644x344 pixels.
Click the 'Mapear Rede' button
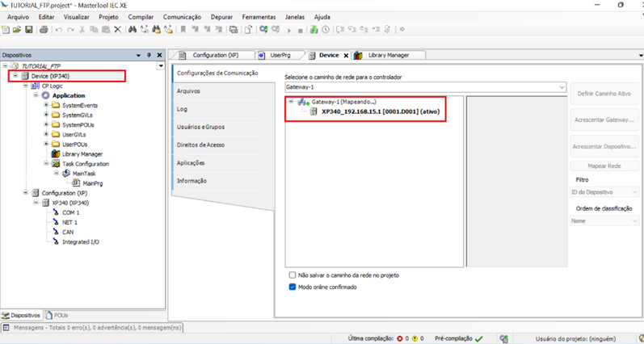[604, 166]
